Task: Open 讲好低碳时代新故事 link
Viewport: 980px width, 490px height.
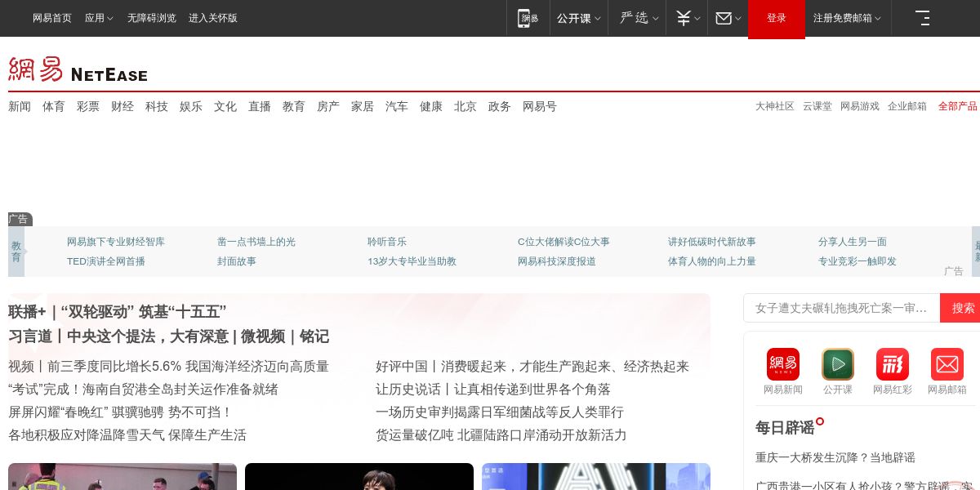Action: point(712,242)
